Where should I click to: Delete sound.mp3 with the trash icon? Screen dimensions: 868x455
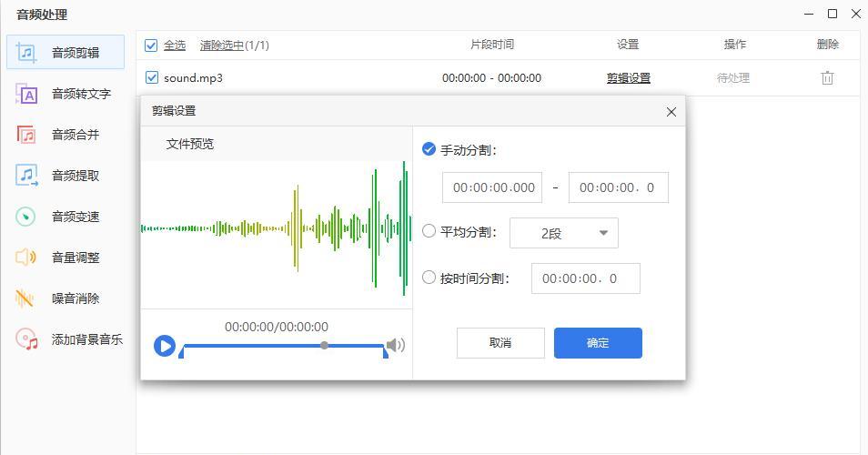(827, 77)
